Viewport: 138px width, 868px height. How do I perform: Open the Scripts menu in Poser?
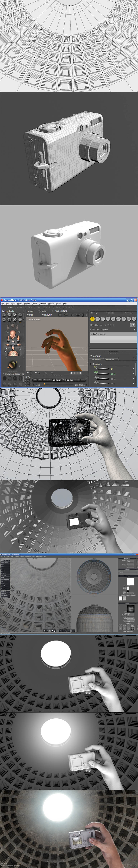(x=59, y=304)
